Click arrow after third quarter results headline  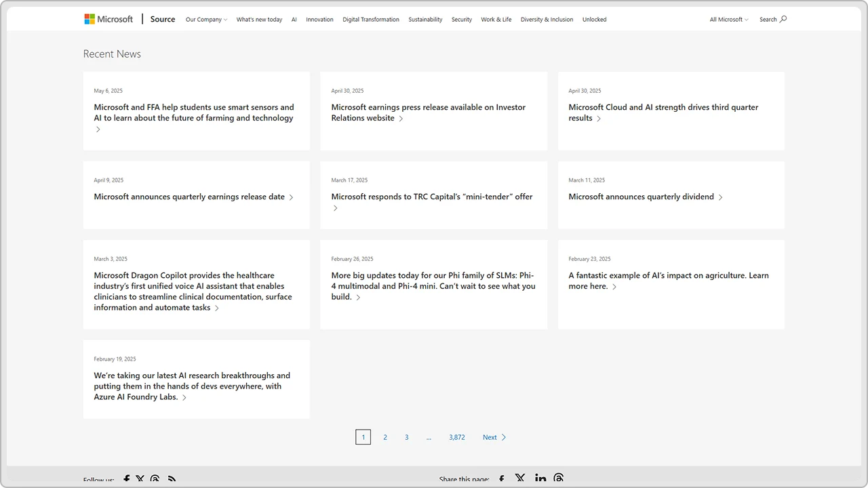pos(599,119)
